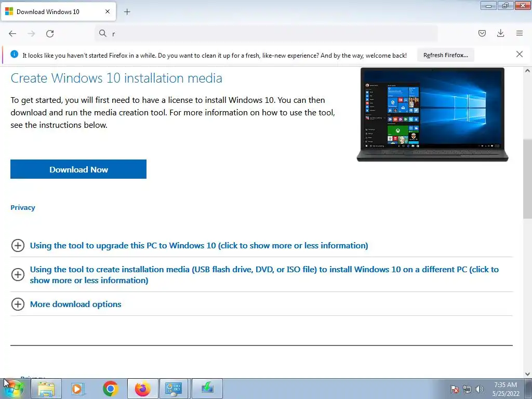Click the forward navigation arrow

31,33
